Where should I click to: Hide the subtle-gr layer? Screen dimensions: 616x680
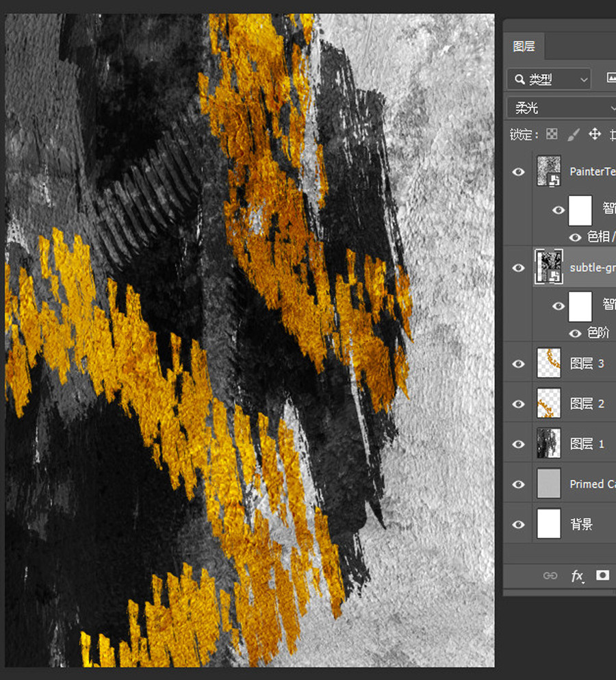518,268
